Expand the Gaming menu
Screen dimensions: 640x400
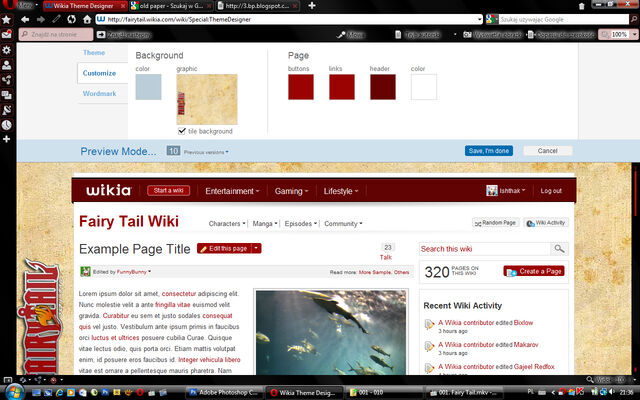[x=291, y=191]
